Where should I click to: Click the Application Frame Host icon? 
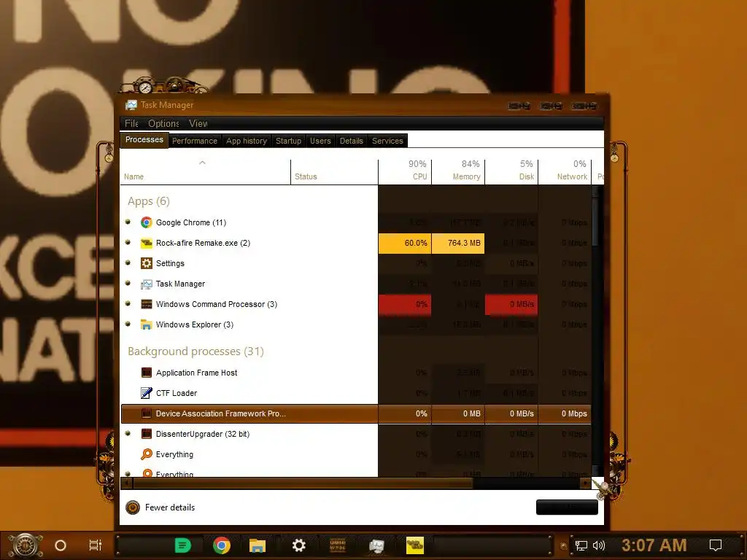pos(146,373)
